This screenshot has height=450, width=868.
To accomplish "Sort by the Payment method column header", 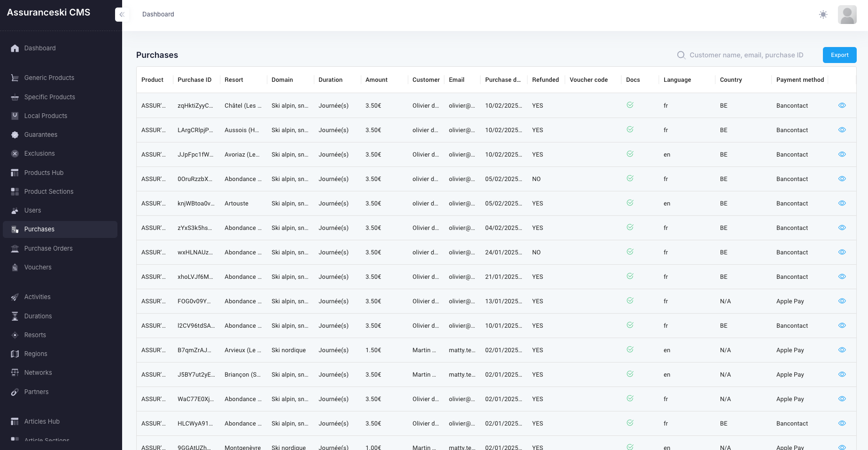I will (800, 80).
